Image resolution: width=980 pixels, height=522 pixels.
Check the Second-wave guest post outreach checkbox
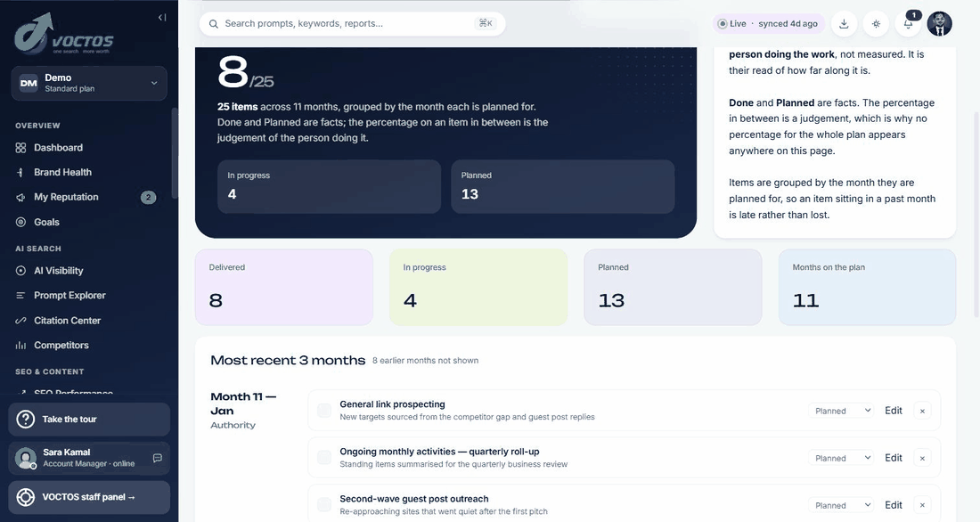[x=324, y=504]
